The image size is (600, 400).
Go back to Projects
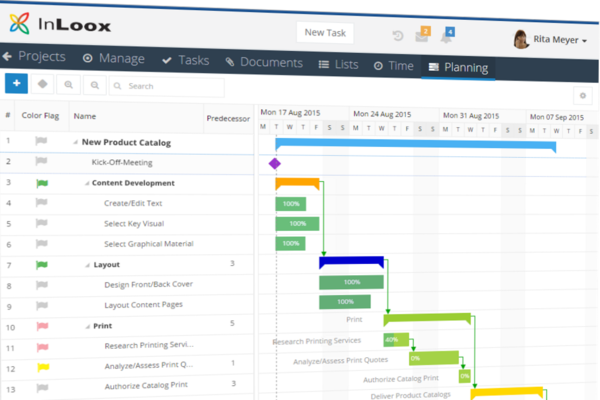tap(34, 57)
